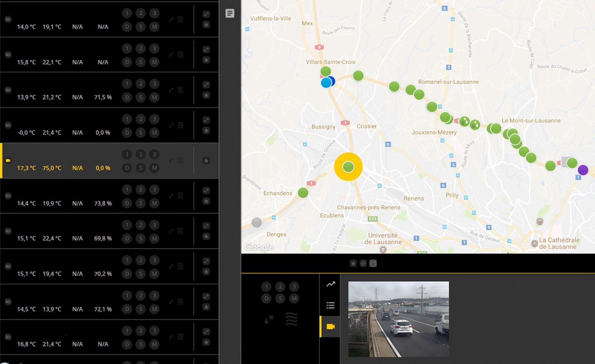Open the panel menu icon at top of map area
Screen dimensions: 595x364
pyautogui.click(x=230, y=13)
